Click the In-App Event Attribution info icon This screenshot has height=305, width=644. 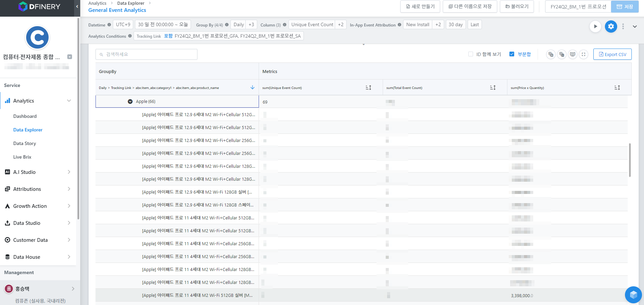coord(399,25)
